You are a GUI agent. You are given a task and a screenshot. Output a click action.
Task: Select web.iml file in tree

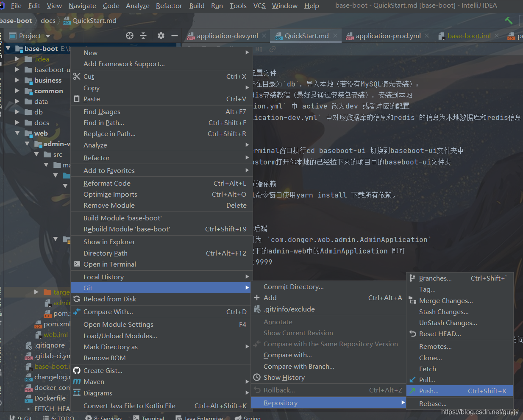coord(56,335)
